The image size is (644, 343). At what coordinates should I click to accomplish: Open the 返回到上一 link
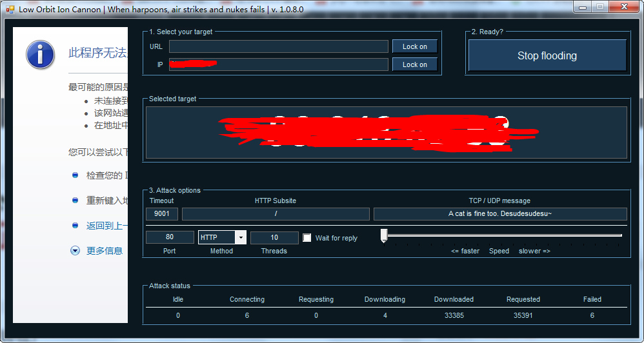pyautogui.click(x=106, y=225)
